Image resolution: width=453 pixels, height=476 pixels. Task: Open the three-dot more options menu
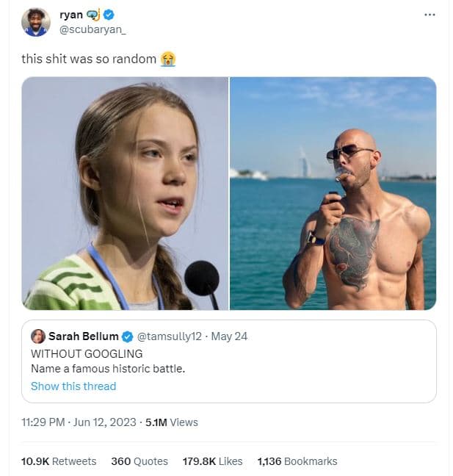point(430,15)
